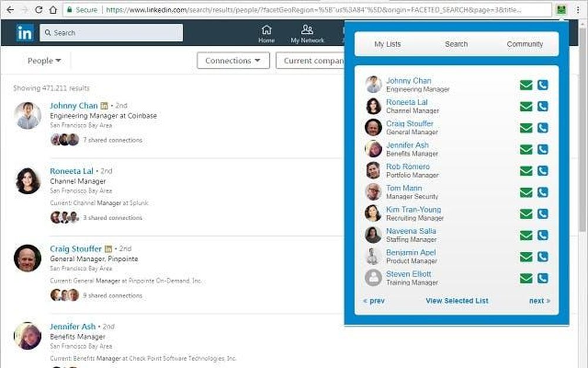Switch to the My Lists tab
This screenshot has height=368, width=588.
(387, 44)
